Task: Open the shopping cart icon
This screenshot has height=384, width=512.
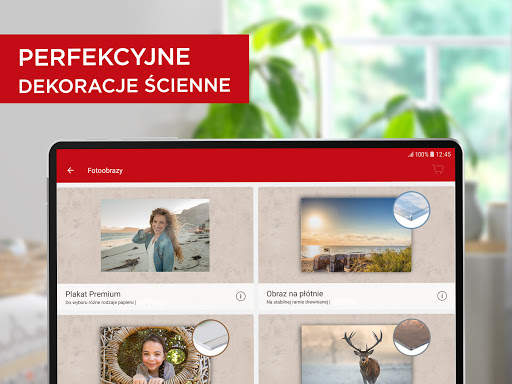Action: point(438,169)
